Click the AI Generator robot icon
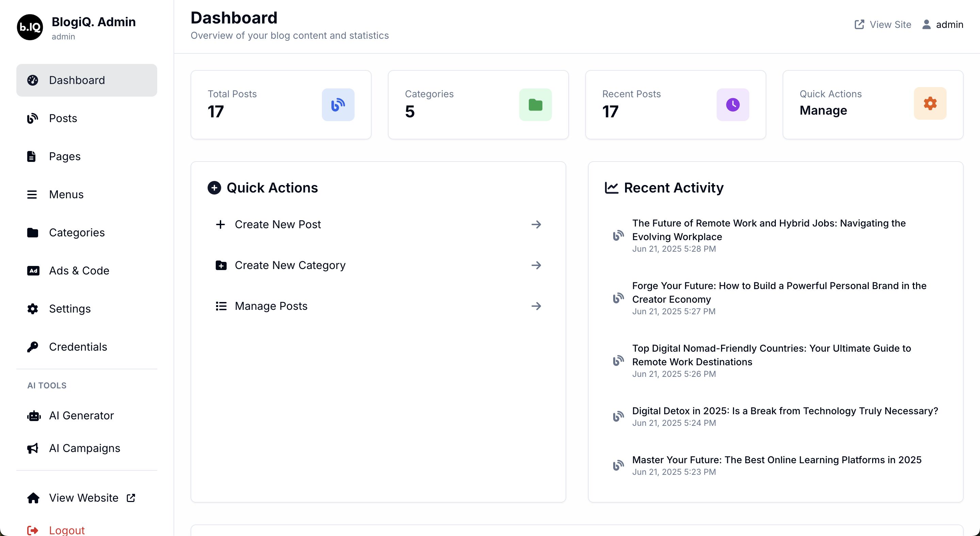 (33, 416)
